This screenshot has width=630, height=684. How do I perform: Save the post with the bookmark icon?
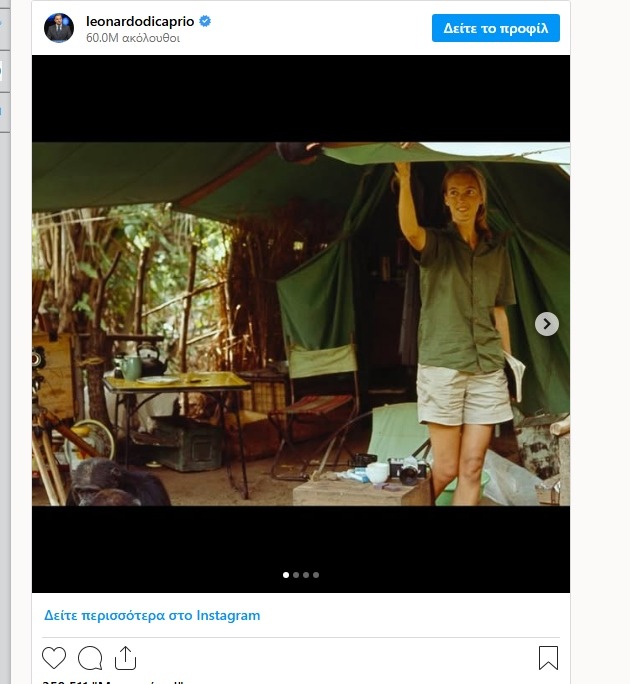(548, 658)
